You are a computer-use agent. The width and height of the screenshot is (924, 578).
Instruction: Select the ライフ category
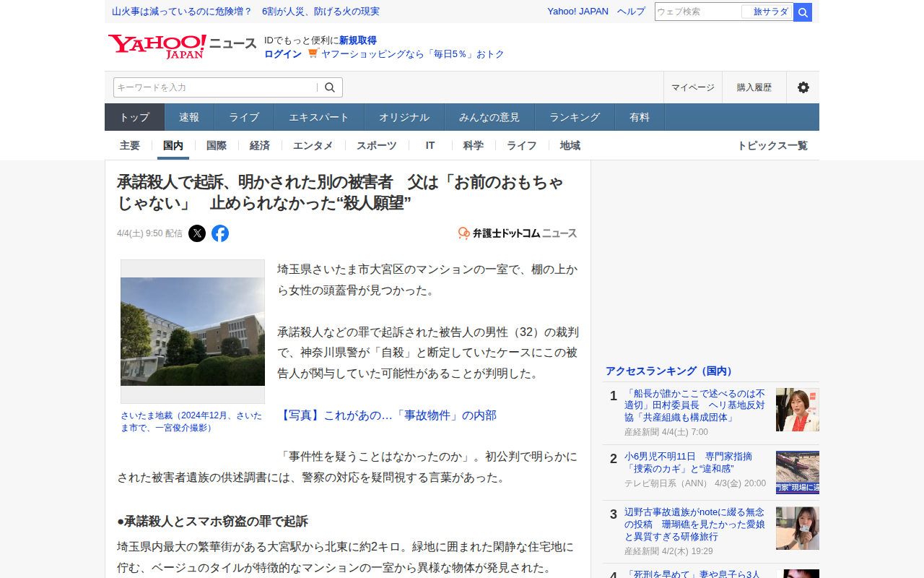coord(522,145)
